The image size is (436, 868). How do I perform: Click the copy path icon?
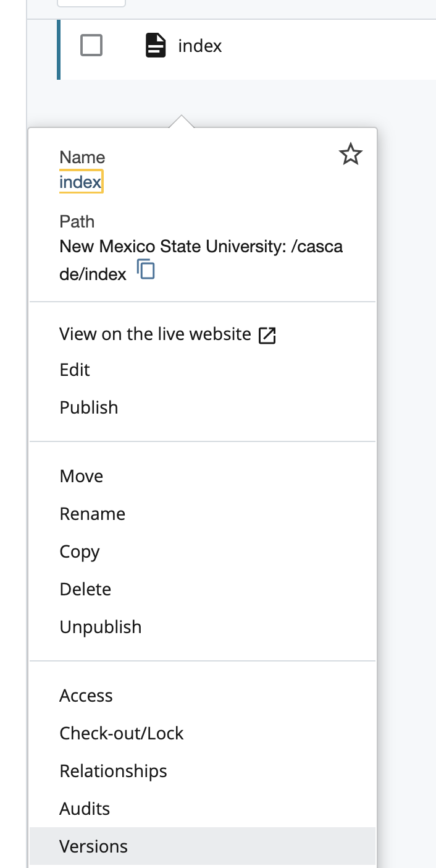click(x=146, y=270)
